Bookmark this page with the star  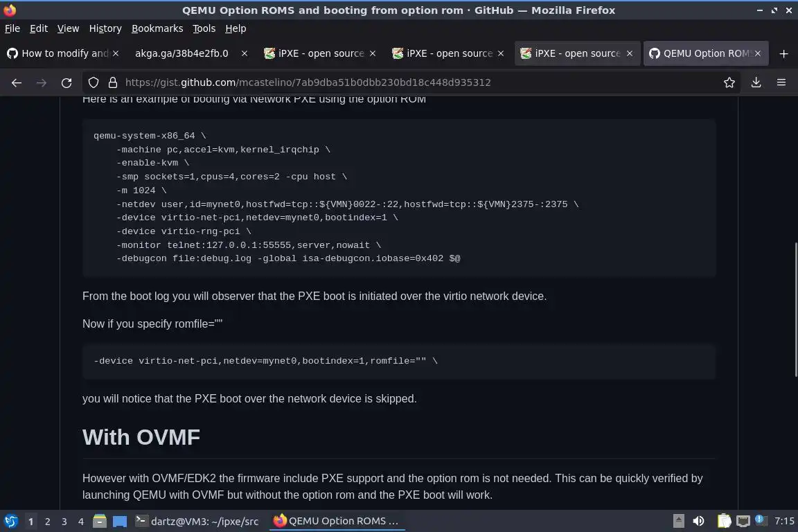(x=729, y=82)
